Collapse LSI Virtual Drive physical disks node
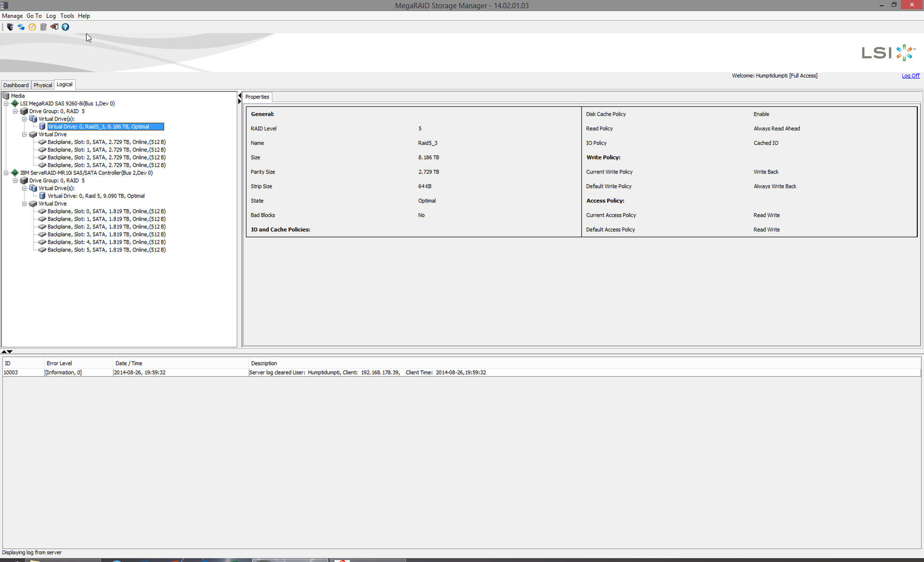This screenshot has height=562, width=924. tap(24, 134)
